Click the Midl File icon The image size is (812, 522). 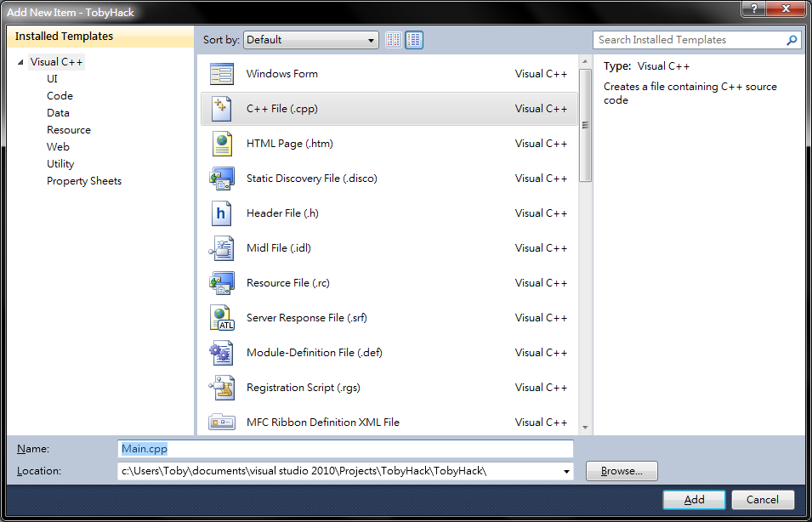(222, 248)
